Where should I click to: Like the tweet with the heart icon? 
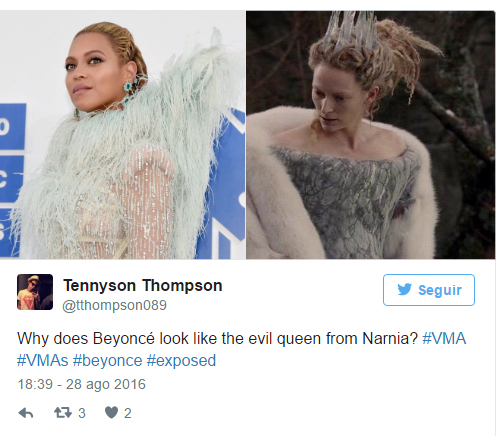pos(111,413)
